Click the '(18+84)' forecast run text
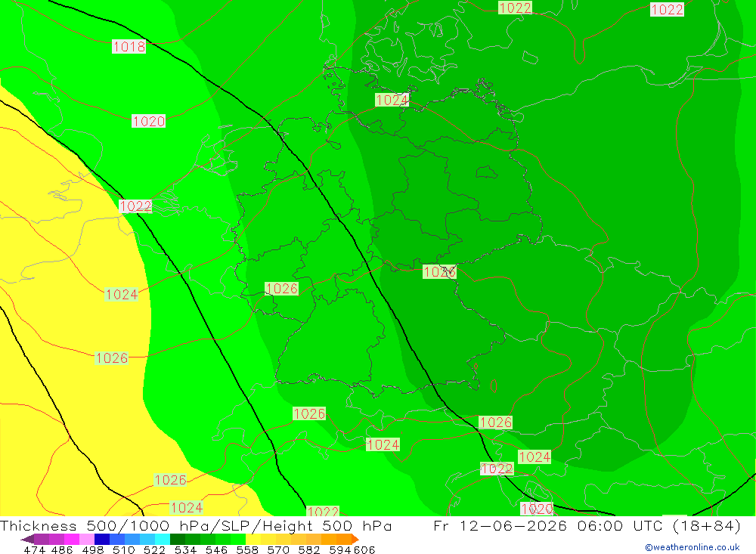This screenshot has width=756, height=554. click(706, 525)
